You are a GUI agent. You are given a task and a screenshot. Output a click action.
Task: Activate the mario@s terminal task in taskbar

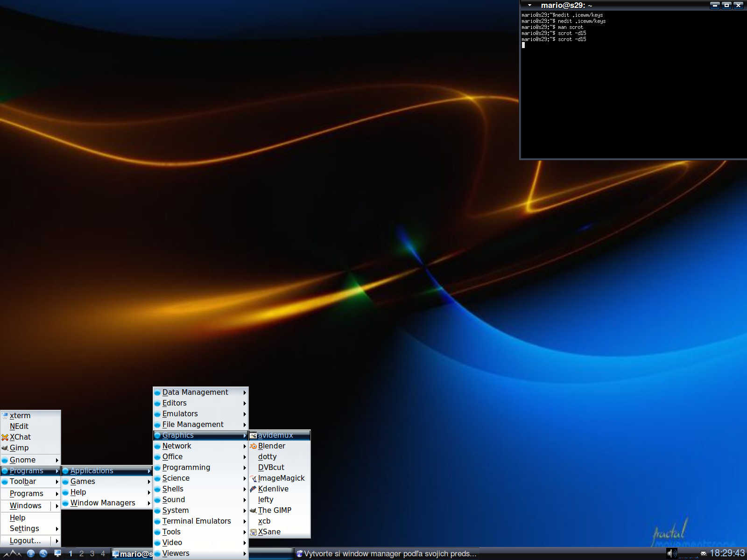coord(132,553)
